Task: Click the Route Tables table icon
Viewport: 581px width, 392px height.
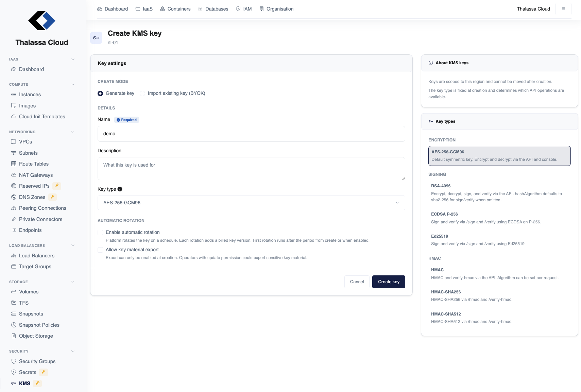Action: coord(14,164)
